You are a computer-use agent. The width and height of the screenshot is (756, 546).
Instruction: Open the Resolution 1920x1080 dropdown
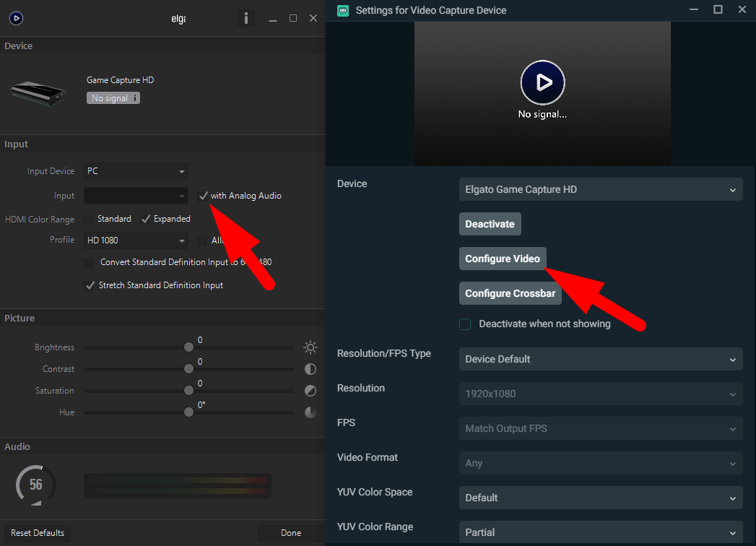(x=601, y=394)
